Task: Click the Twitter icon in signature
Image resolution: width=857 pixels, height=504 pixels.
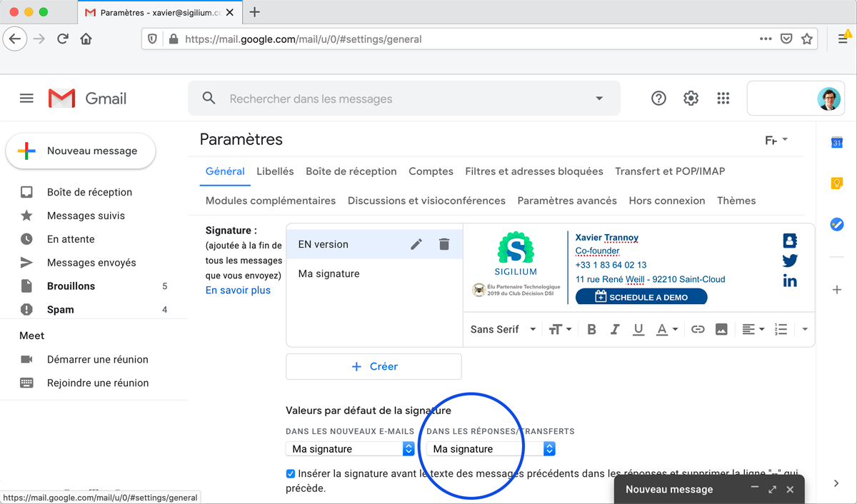Action: pos(790,261)
